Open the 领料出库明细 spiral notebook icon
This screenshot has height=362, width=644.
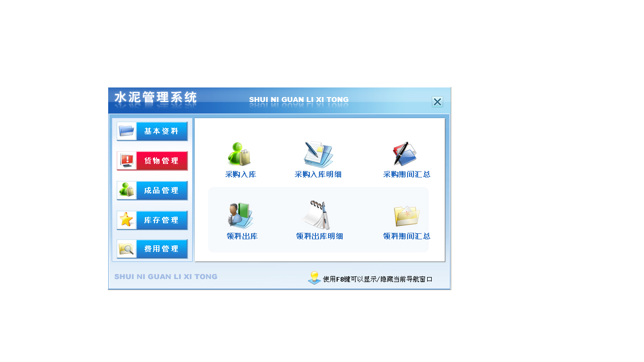[318, 215]
